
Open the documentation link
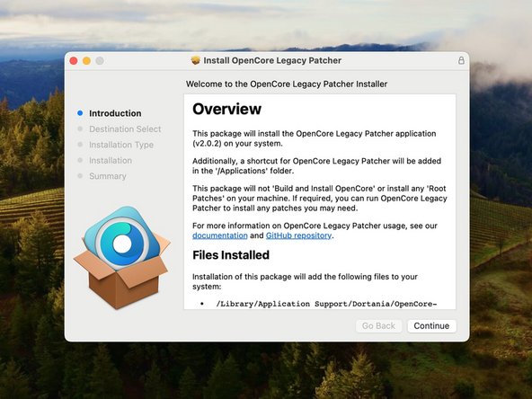coord(220,235)
